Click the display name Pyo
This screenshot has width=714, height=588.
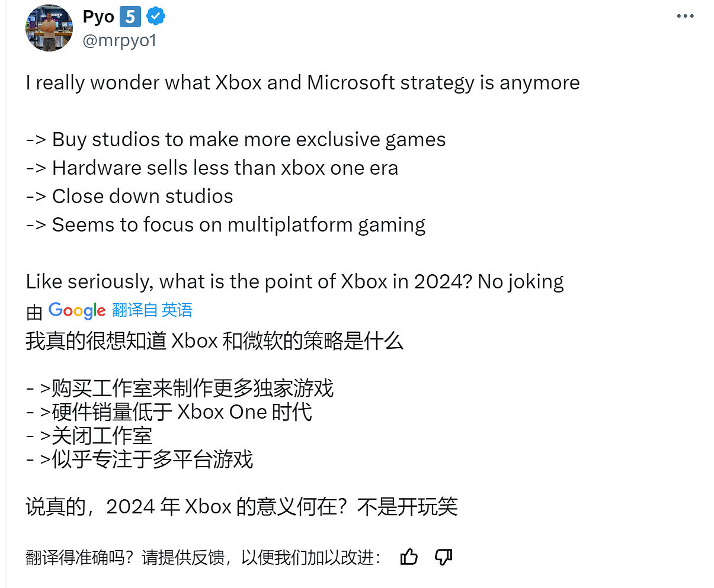tap(97, 17)
